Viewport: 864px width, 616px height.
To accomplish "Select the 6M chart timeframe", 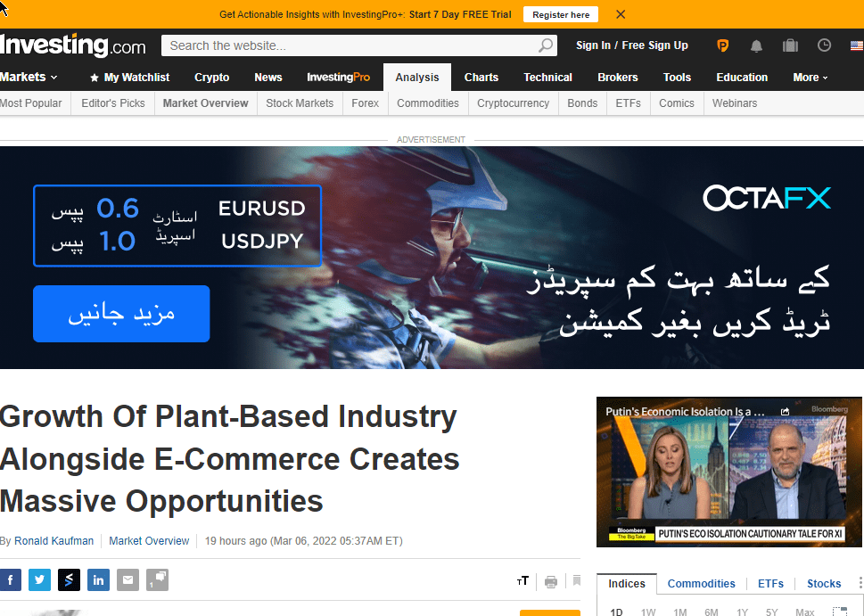I will coord(712,612).
